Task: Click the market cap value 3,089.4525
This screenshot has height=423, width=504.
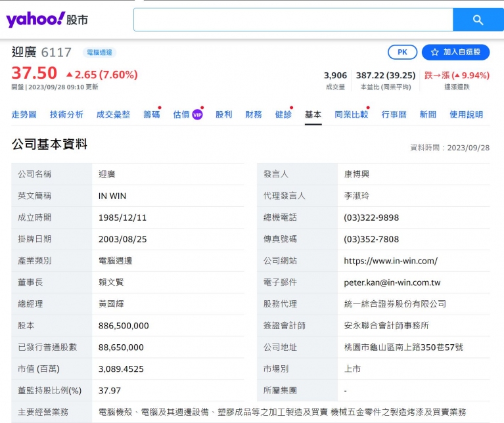Action: point(121,369)
